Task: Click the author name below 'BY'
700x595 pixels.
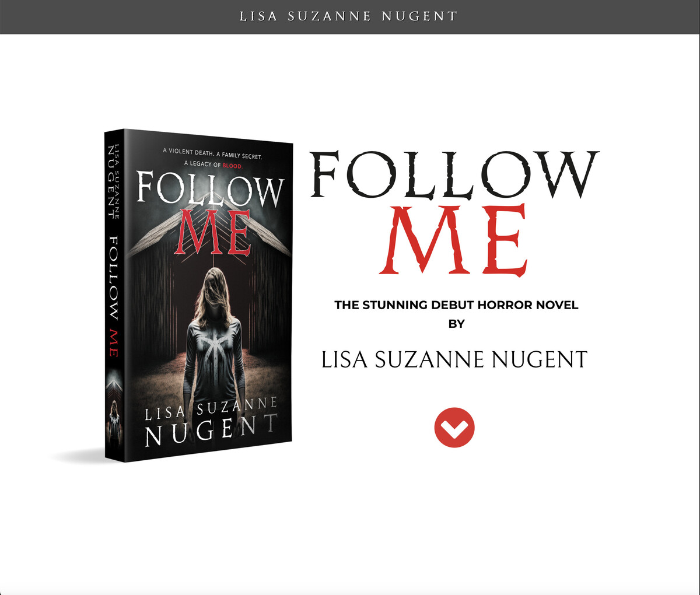Action: [454, 360]
